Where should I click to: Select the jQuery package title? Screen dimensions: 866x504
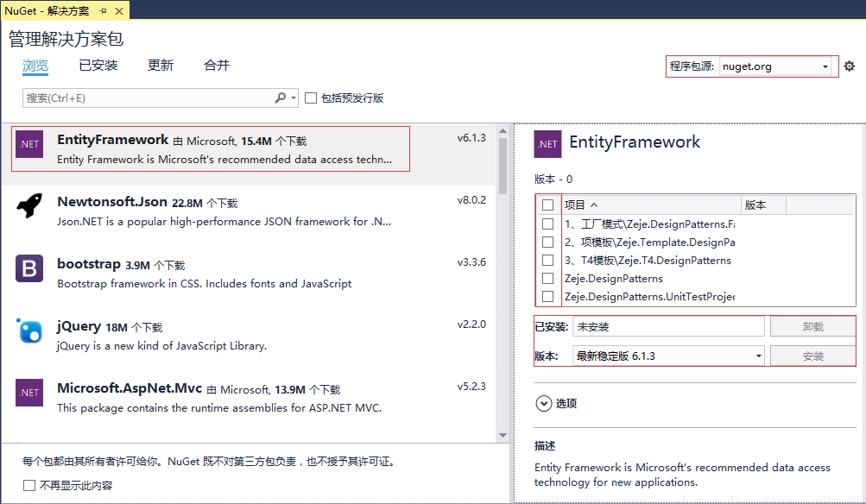79,326
